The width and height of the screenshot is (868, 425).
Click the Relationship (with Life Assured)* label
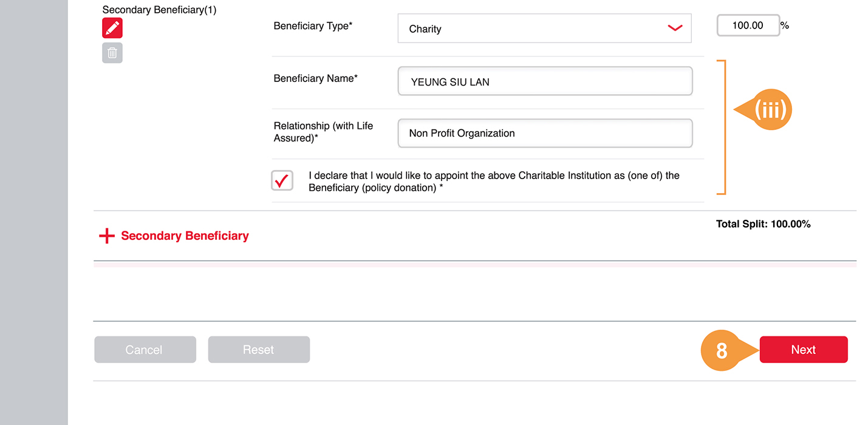coord(323,132)
